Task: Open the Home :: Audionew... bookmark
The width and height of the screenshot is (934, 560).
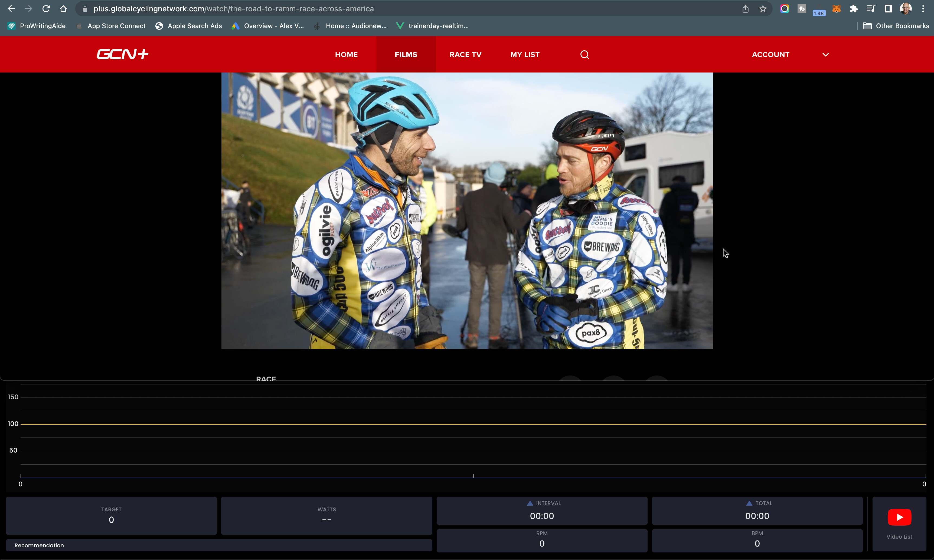Action: coord(350,26)
